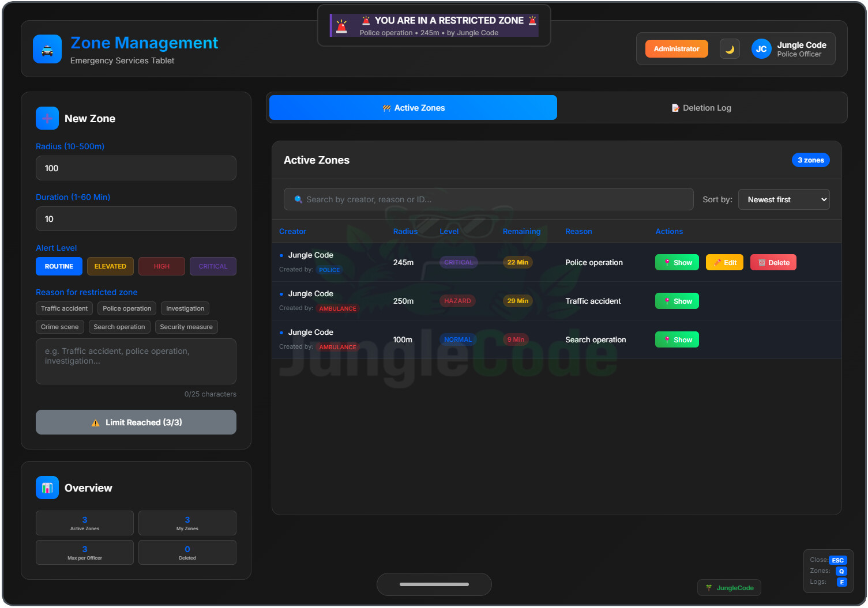868x608 pixels.
Task: Select the Active Zones tab
Action: click(412, 107)
